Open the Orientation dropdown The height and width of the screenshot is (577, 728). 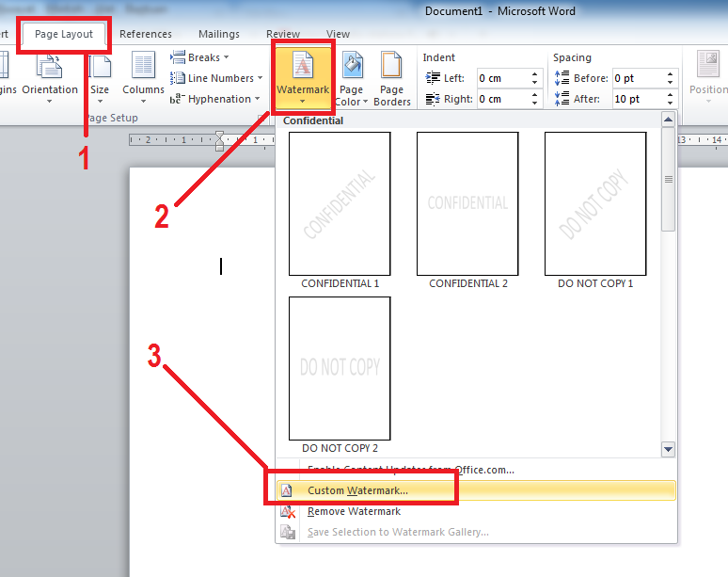click(50, 78)
